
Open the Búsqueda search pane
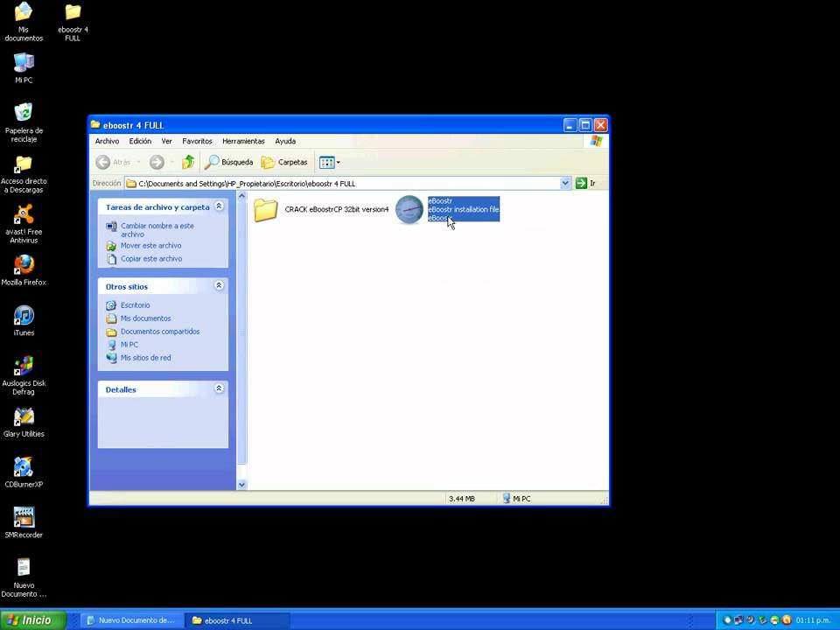click(x=228, y=162)
